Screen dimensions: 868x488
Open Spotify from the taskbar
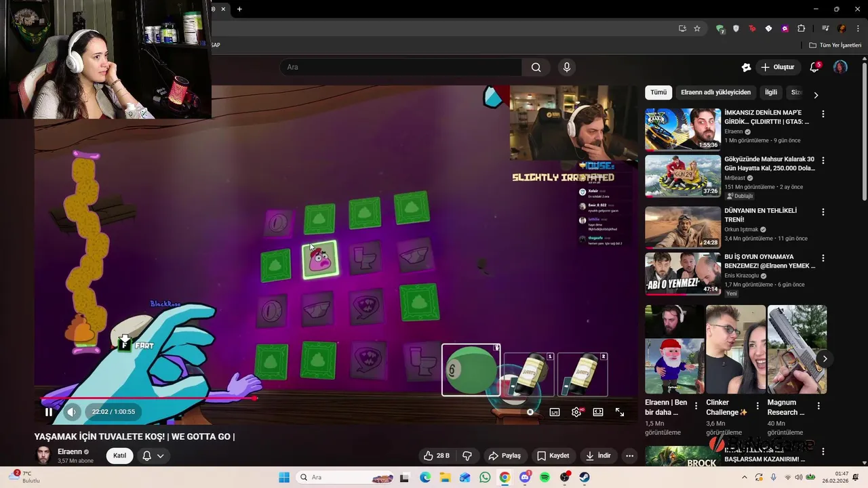pyautogui.click(x=545, y=477)
